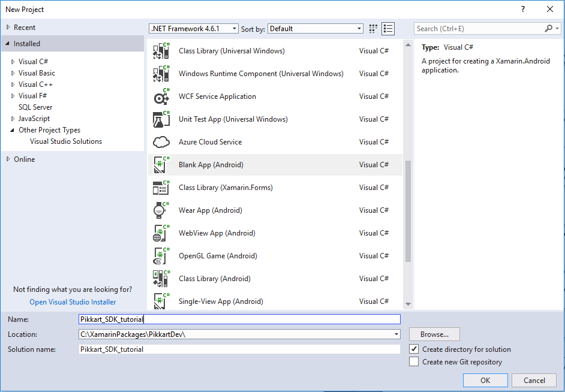Expand the Online section

click(x=8, y=159)
